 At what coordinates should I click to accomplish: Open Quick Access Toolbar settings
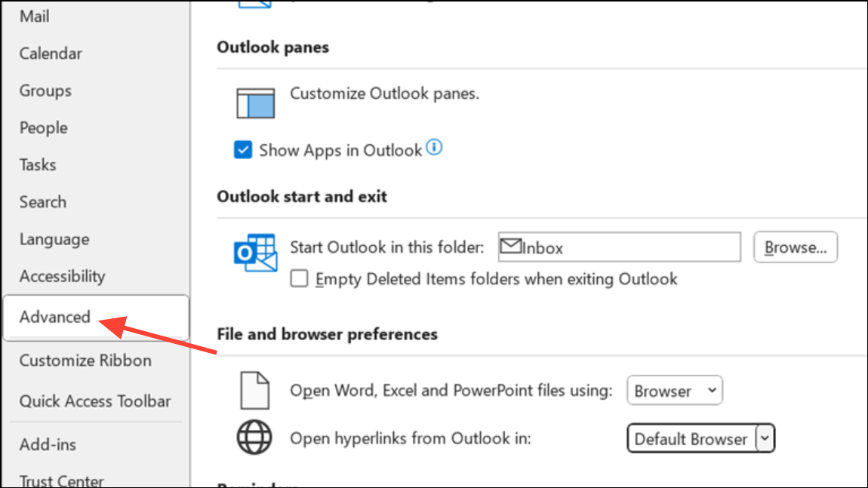[95, 401]
